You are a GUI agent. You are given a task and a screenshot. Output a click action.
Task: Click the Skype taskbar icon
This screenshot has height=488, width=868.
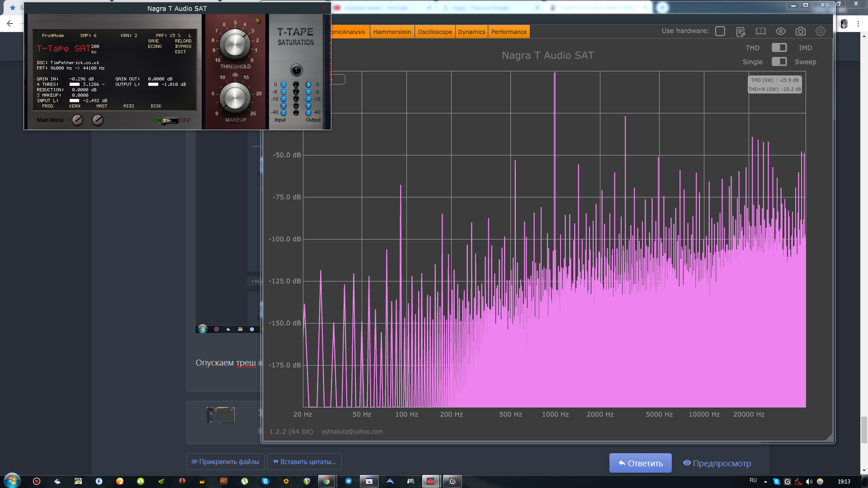(x=265, y=481)
